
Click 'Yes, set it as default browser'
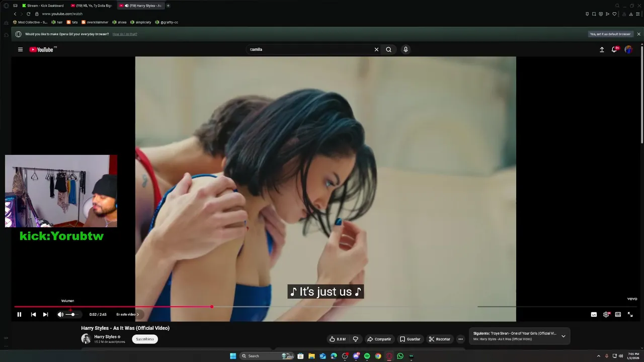[610, 34]
